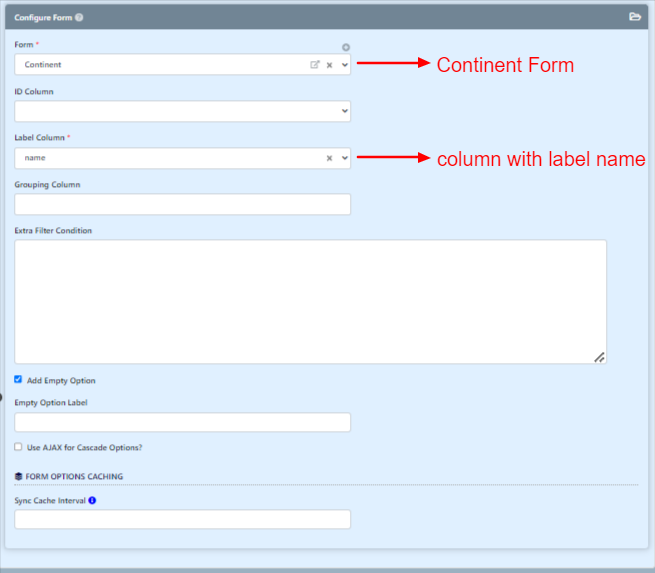The image size is (655, 573).
Task: Click the Add Empty Option label text
Action: (61, 380)
